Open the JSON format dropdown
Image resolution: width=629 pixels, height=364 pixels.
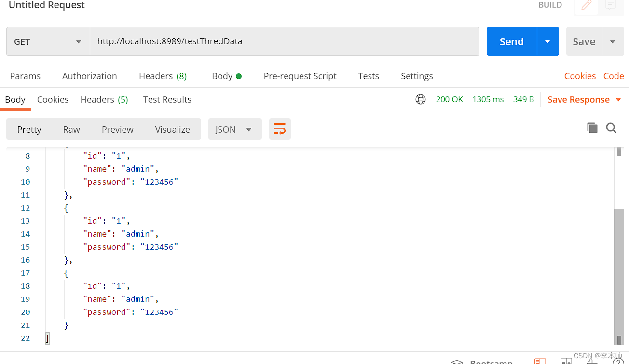pyautogui.click(x=235, y=129)
